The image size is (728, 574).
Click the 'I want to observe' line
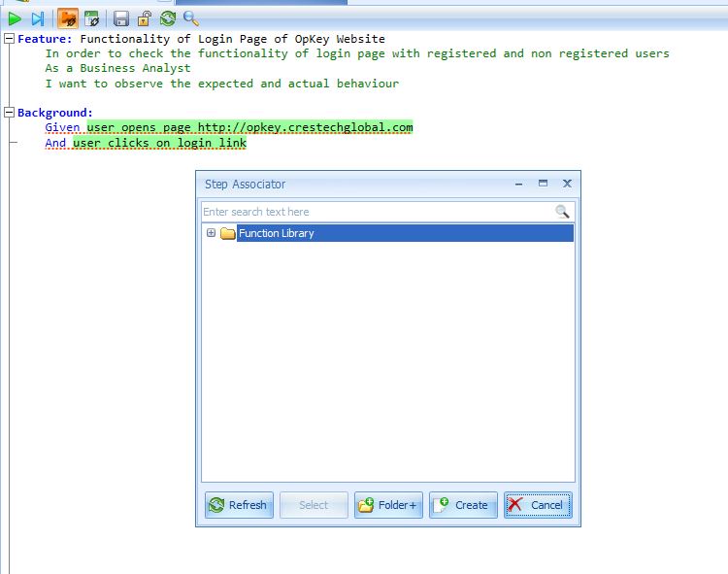(222, 84)
